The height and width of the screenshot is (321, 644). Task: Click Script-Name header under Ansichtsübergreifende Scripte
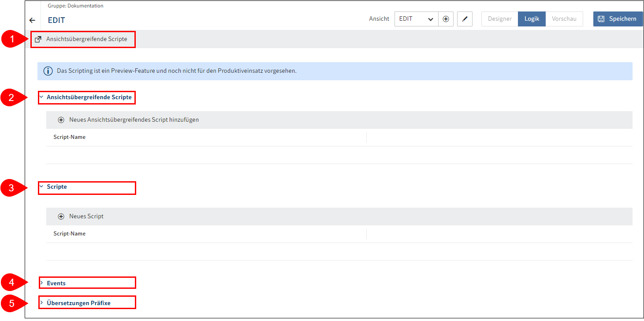click(70, 137)
